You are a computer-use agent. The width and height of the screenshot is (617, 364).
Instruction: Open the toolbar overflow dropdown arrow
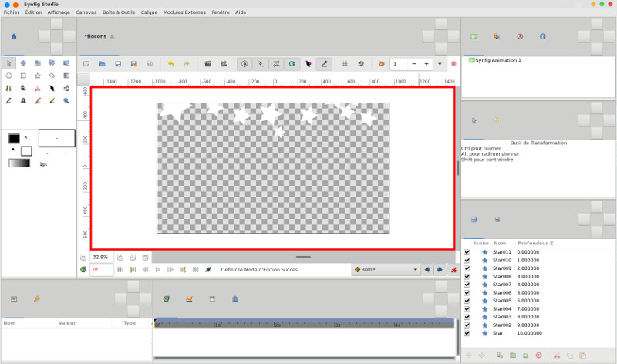(440, 63)
